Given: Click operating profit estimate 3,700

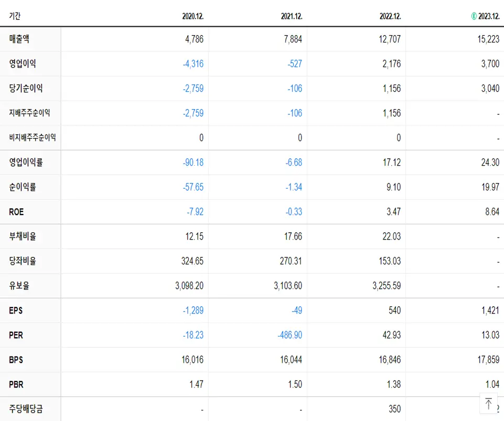Looking at the screenshot, I should click(490, 63).
